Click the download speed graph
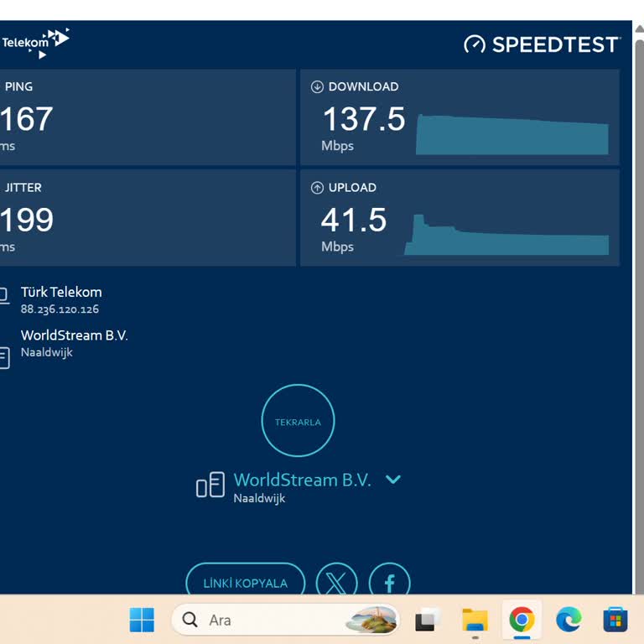The image size is (644, 644). [x=512, y=134]
